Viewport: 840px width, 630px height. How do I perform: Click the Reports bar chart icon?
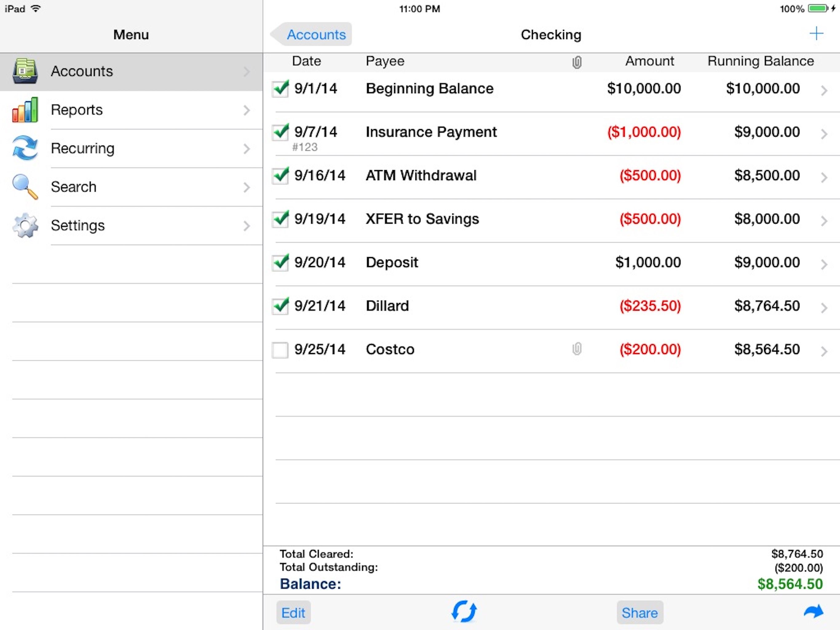click(x=25, y=110)
